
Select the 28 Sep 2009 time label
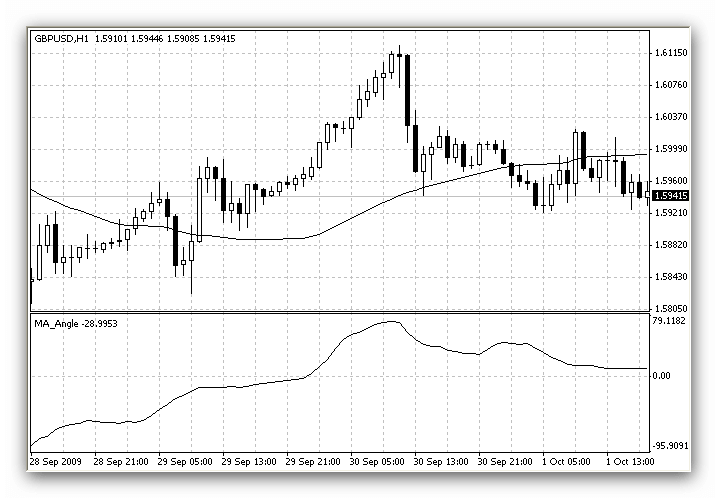(x=55, y=462)
